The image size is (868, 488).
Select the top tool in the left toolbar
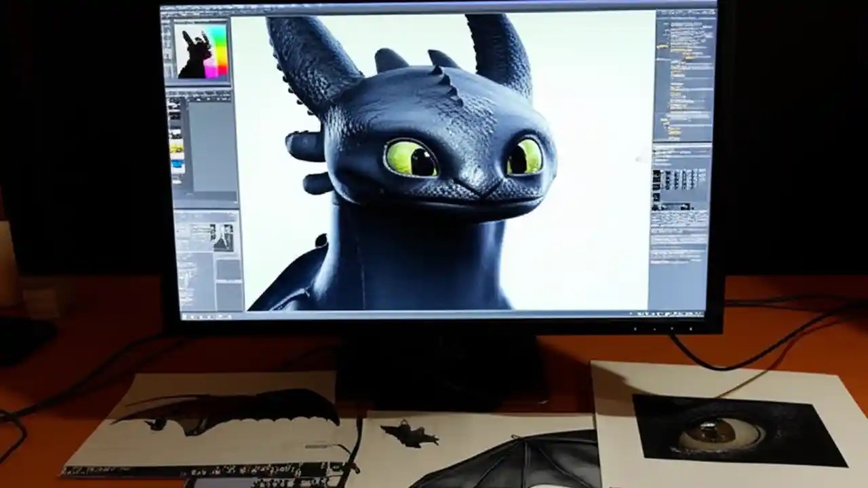point(167,27)
